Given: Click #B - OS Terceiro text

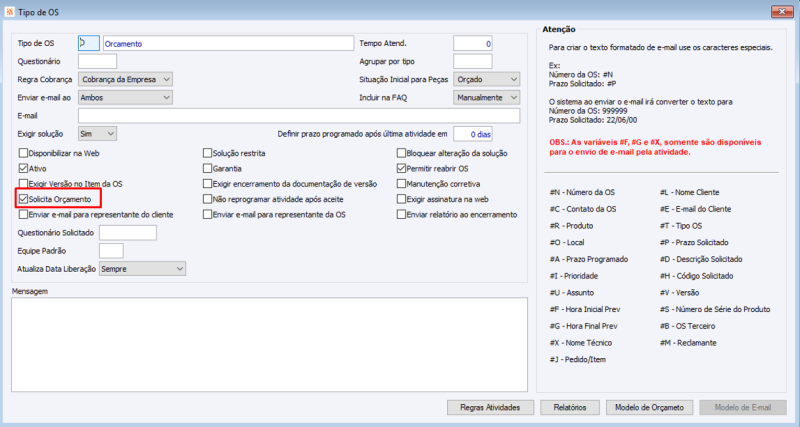Looking at the screenshot, I should coord(687,326).
